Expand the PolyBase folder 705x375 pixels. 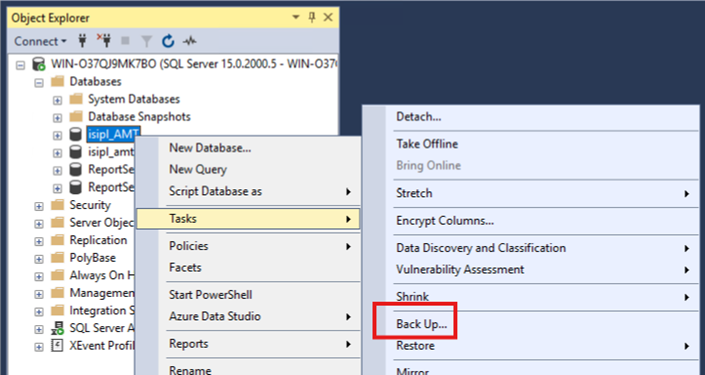[39, 259]
